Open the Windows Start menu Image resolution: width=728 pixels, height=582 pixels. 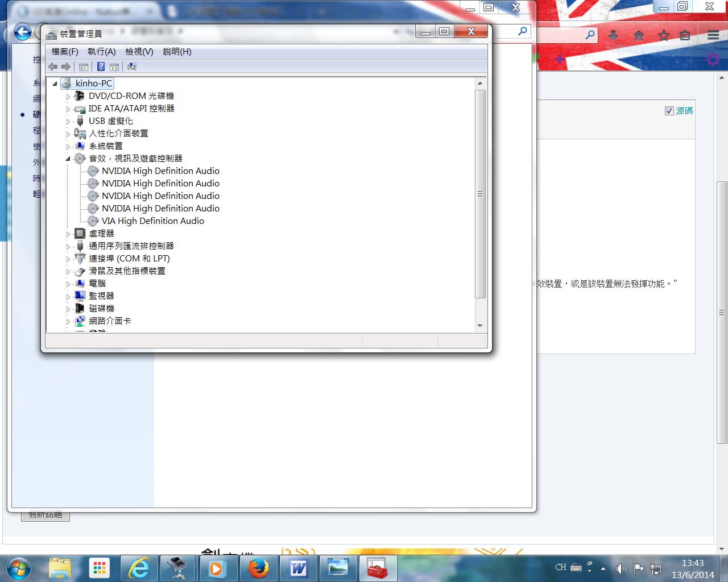point(18,568)
